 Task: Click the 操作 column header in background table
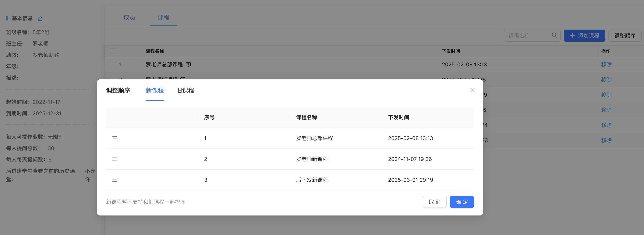(x=606, y=51)
